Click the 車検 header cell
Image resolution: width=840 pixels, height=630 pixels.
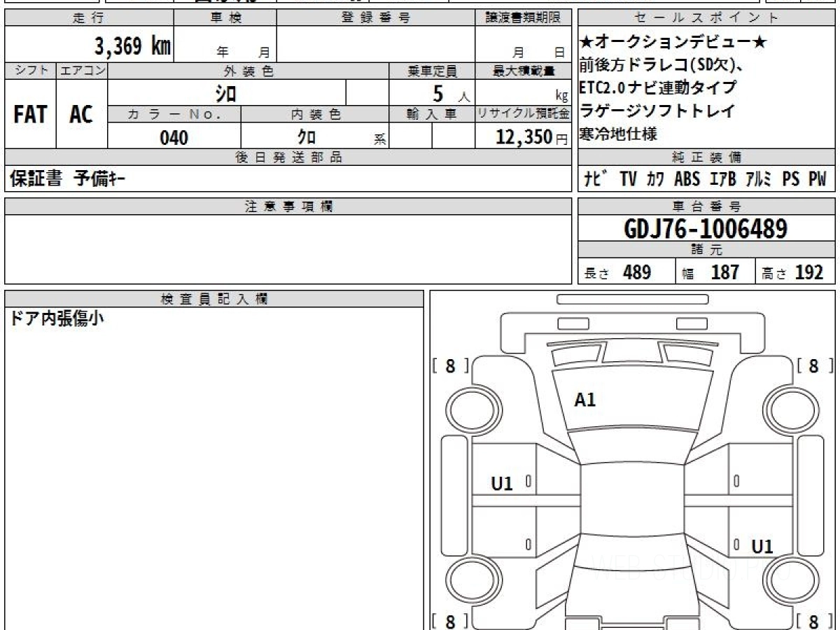tap(225, 18)
